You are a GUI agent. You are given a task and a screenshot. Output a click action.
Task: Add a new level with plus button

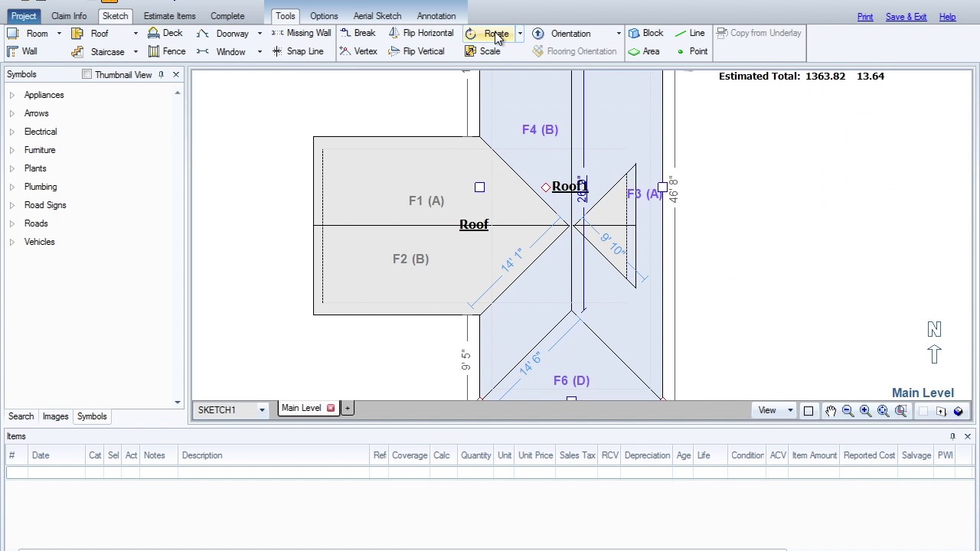pos(348,408)
